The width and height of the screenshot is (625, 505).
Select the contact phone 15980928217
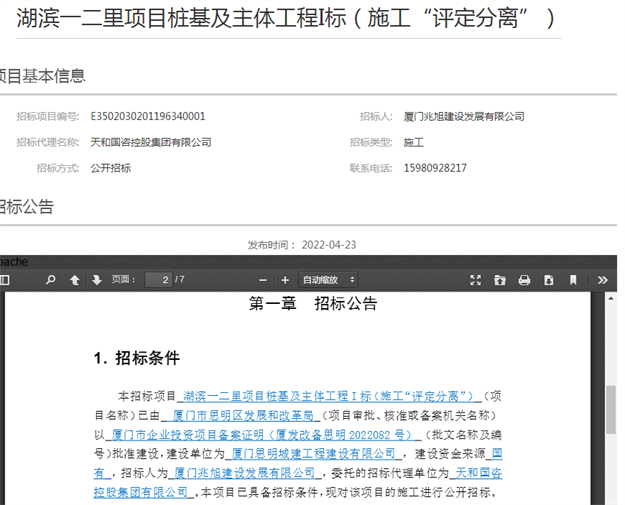pos(435,168)
